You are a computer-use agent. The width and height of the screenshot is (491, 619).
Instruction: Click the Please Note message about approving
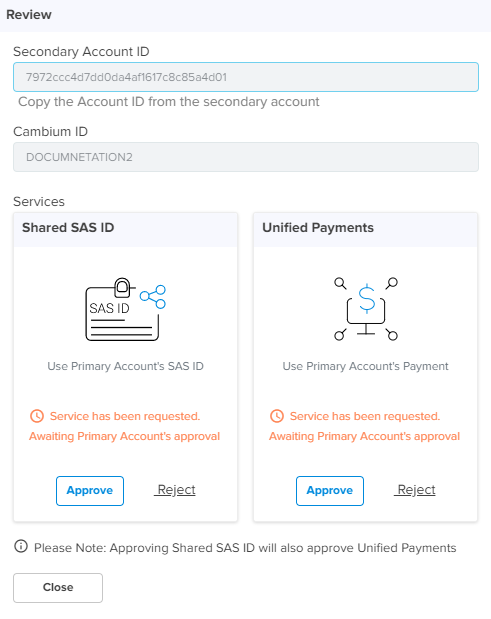245,548
